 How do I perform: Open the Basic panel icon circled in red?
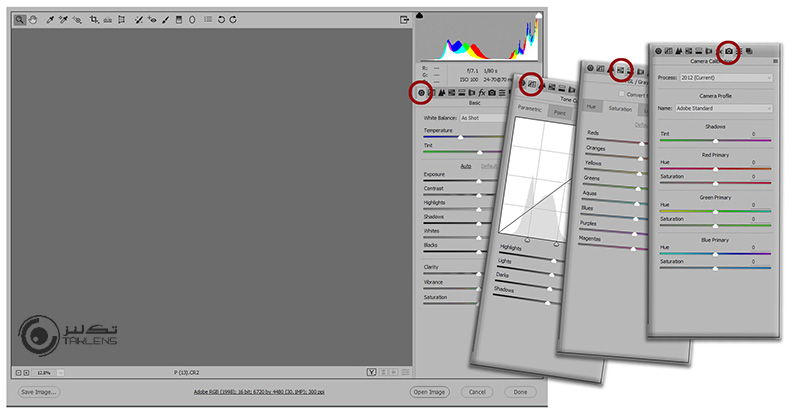(422, 93)
